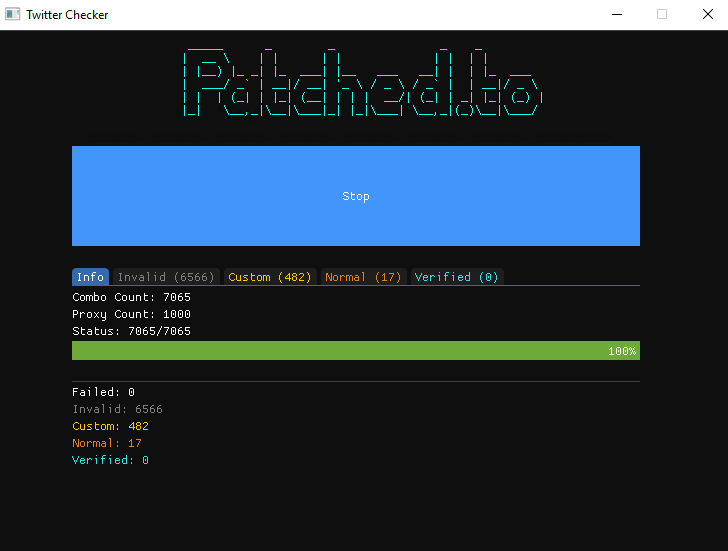Minimize the Twitter Checker window
The width and height of the screenshot is (728, 551).
click(x=617, y=14)
